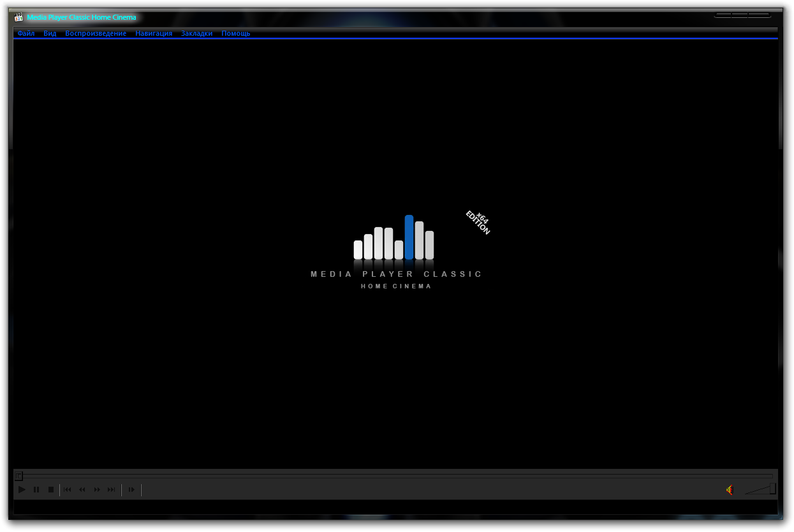Open the Файл menu
794x532 pixels.
(26, 33)
